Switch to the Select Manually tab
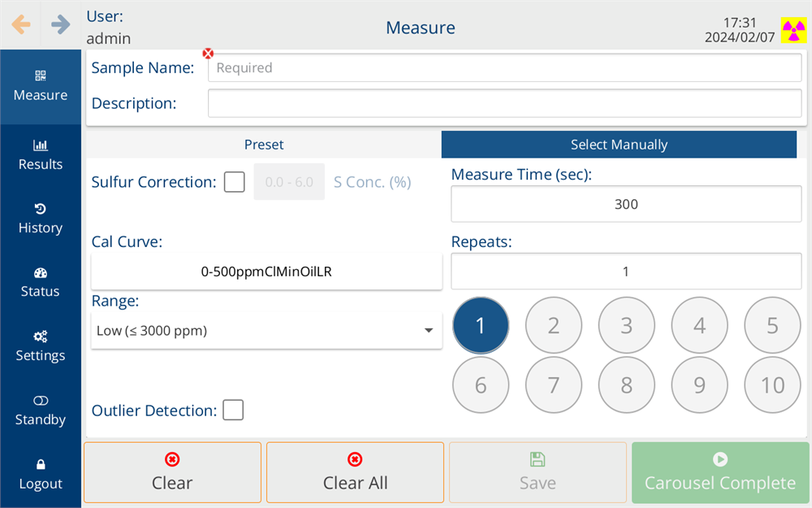This screenshot has height=508, width=812. click(619, 145)
